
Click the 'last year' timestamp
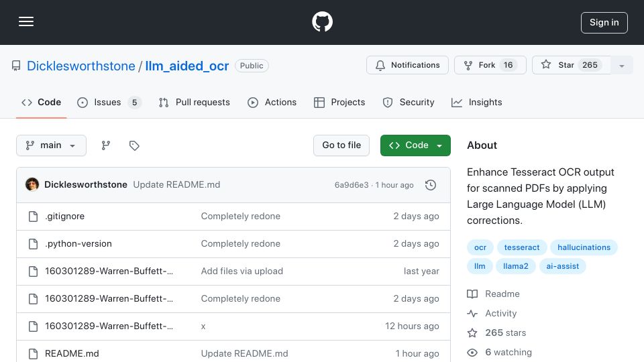421,271
